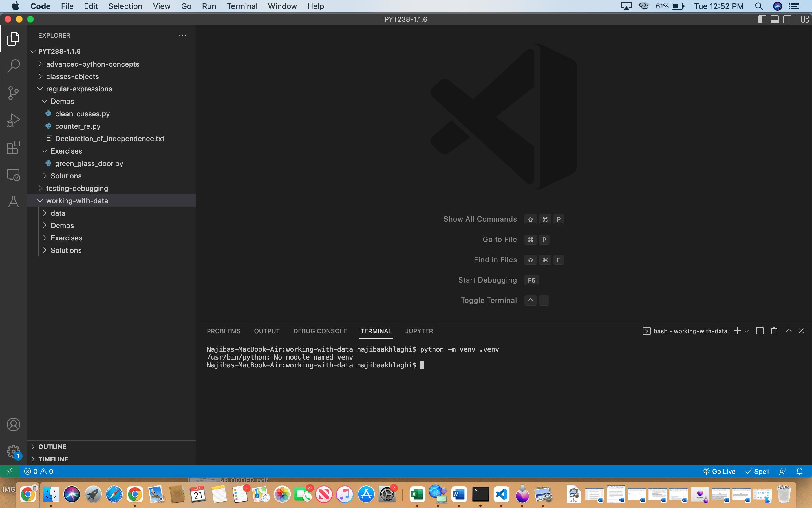Maximize the terminal panel size
The height and width of the screenshot is (508, 812).
point(789,331)
